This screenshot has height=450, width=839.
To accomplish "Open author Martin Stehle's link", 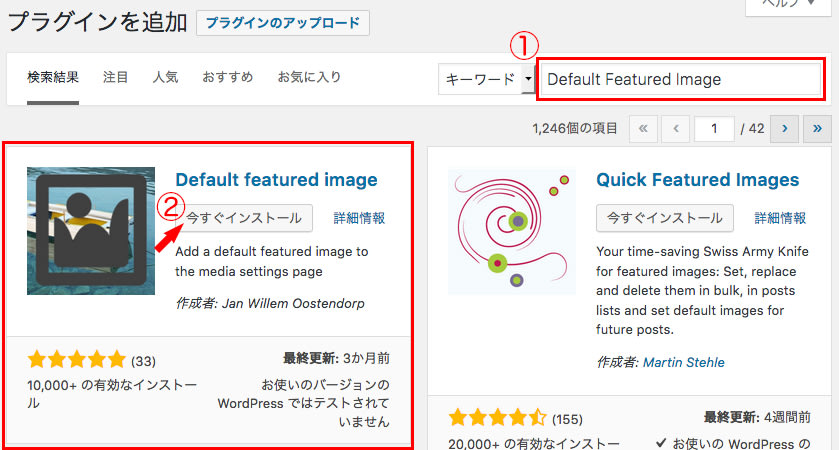I will 683,363.
